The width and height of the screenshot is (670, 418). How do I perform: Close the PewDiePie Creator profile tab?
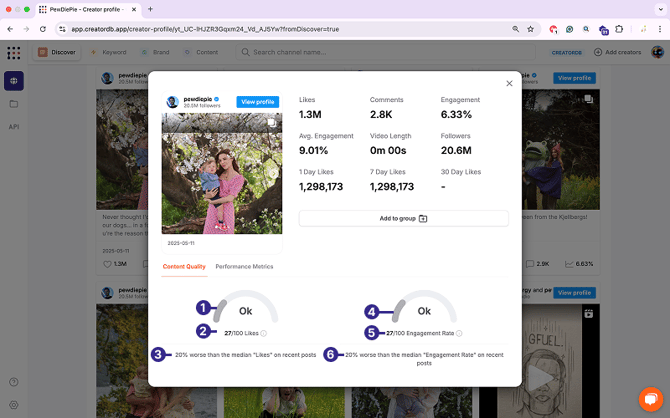click(134, 9)
